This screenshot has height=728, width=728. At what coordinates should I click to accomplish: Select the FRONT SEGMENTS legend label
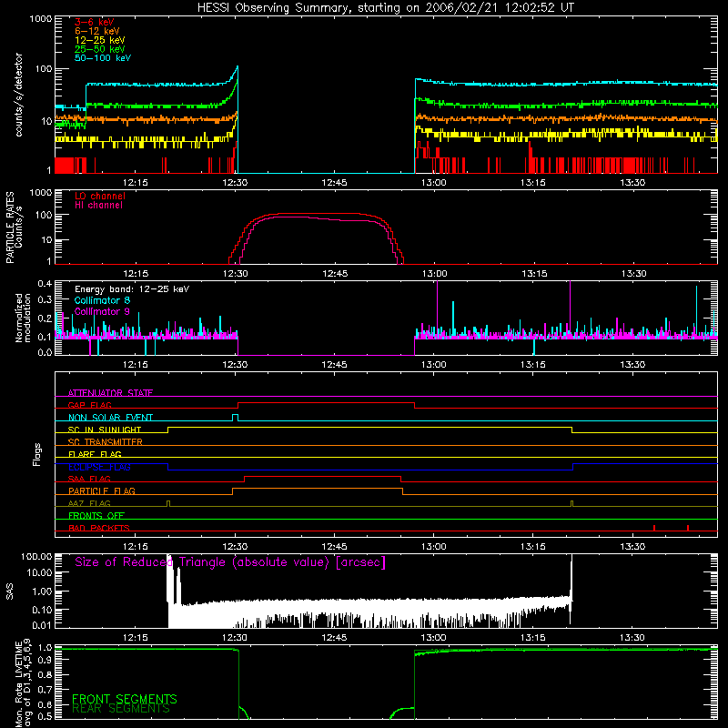pos(125,699)
